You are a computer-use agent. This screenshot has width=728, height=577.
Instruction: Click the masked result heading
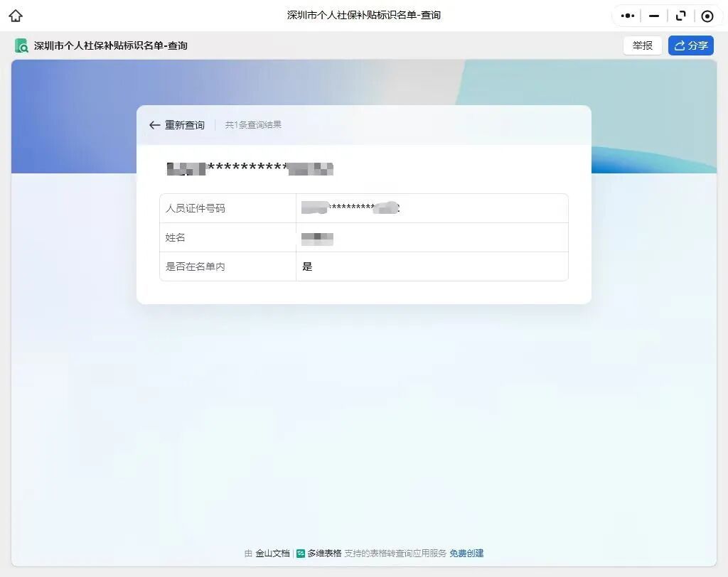(x=250, y=169)
